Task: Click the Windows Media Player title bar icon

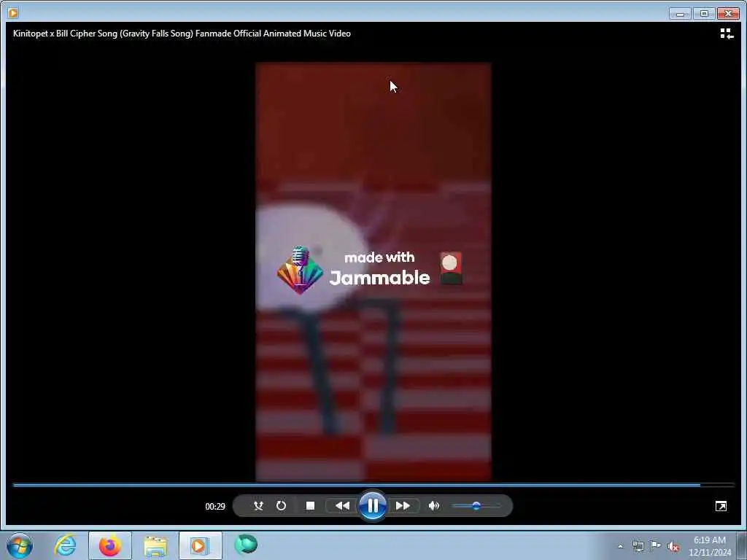Action: 13,13
